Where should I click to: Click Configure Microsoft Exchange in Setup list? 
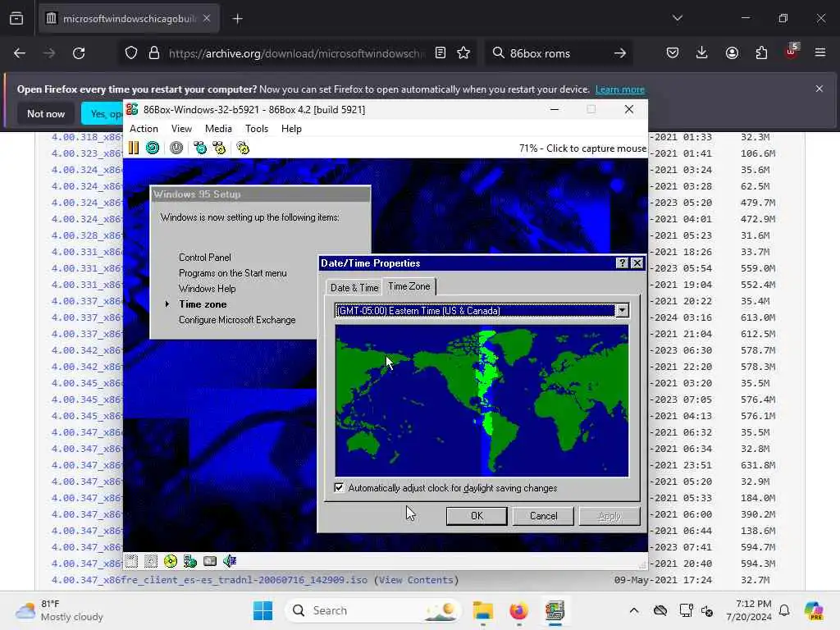point(237,320)
